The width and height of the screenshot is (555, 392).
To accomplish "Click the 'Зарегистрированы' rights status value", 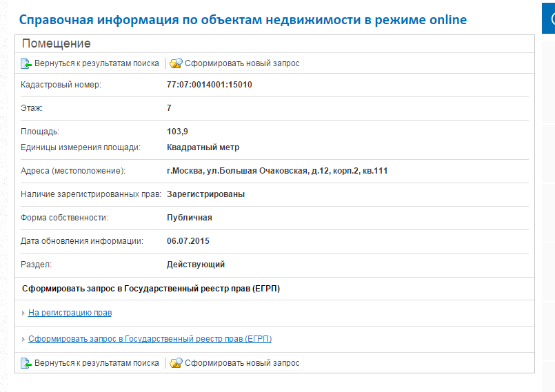I will click(205, 194).
